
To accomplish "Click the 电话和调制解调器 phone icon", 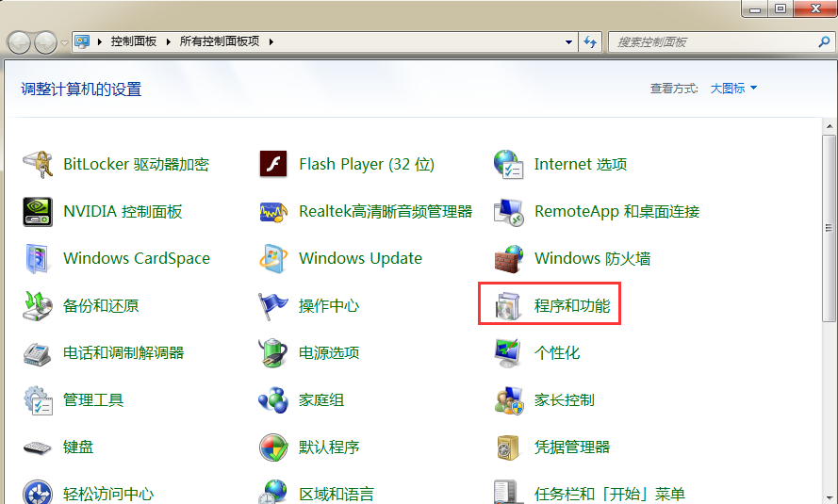I will click(x=38, y=353).
